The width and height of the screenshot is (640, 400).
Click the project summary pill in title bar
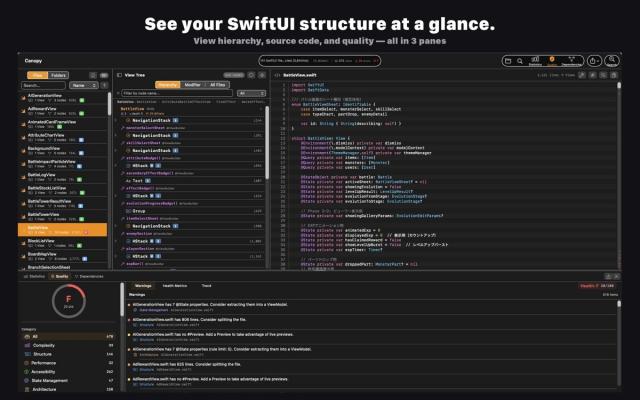pos(320,61)
